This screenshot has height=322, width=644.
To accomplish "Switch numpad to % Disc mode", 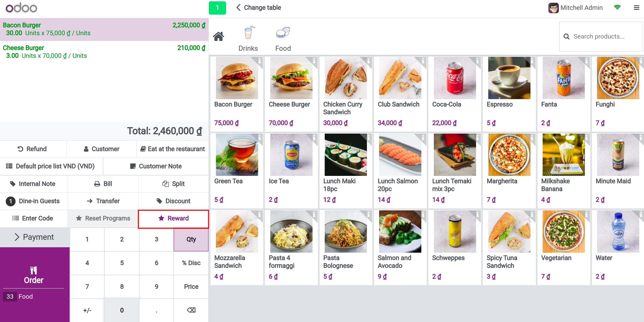I will coord(191,263).
